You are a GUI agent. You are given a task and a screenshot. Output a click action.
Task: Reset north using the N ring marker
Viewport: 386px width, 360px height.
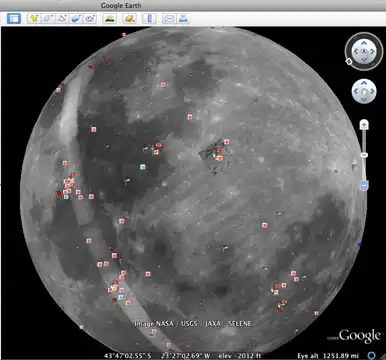[349, 61]
